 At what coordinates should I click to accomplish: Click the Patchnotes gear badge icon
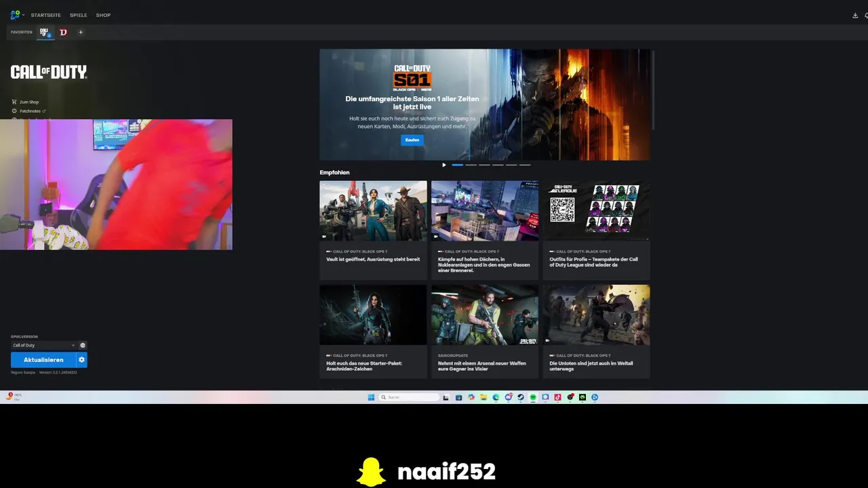coord(14,110)
